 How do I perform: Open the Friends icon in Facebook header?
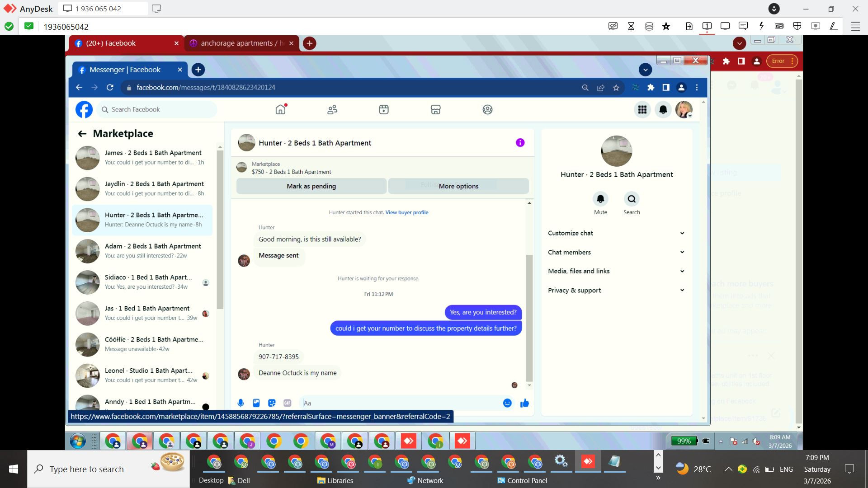click(x=332, y=109)
